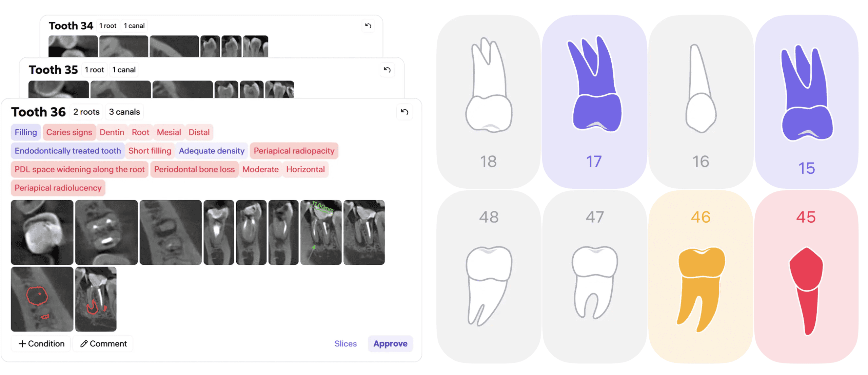Add a new Condition to Tooth 36
This screenshot has height=375, width=868.
tap(41, 344)
